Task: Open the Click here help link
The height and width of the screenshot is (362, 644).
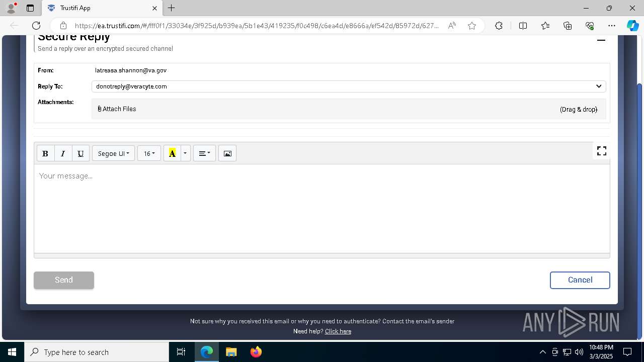Action: pos(338,331)
